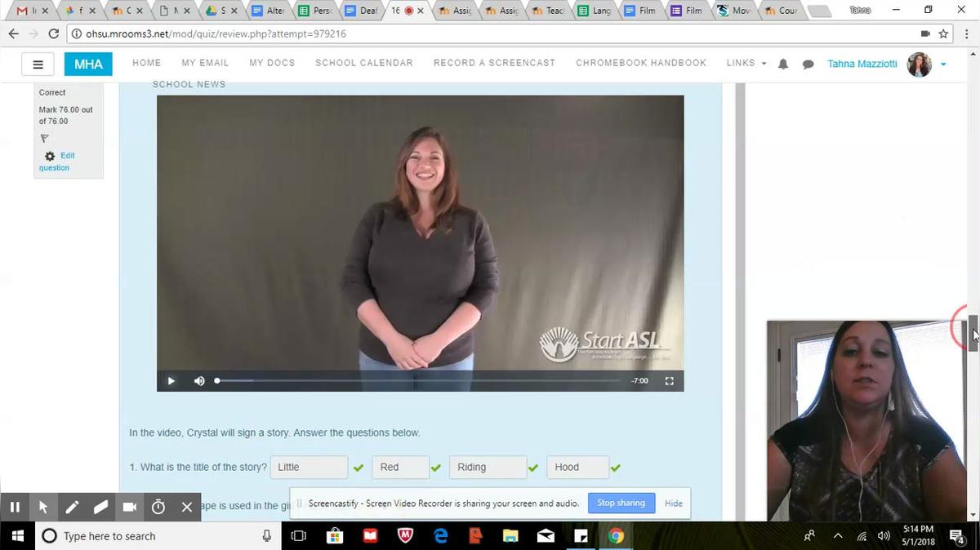This screenshot has width=980, height=550.
Task: Bookmark this page with the star icon
Action: pos(943,33)
